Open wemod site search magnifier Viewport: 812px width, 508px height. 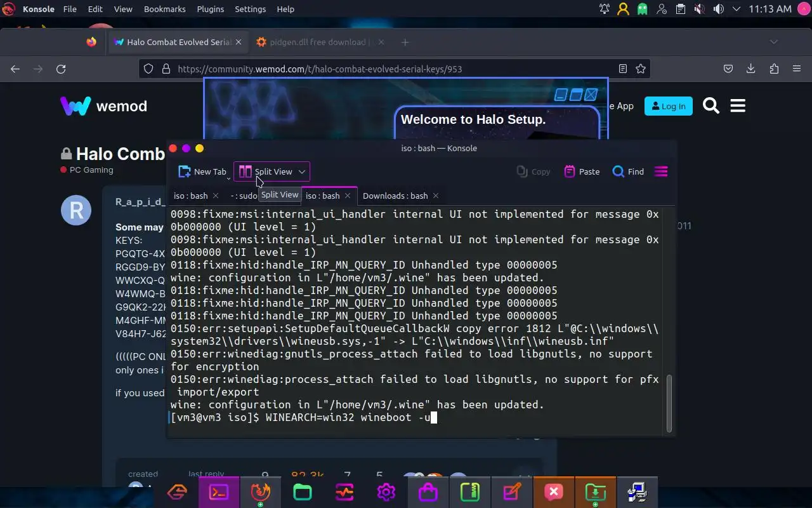tap(711, 106)
